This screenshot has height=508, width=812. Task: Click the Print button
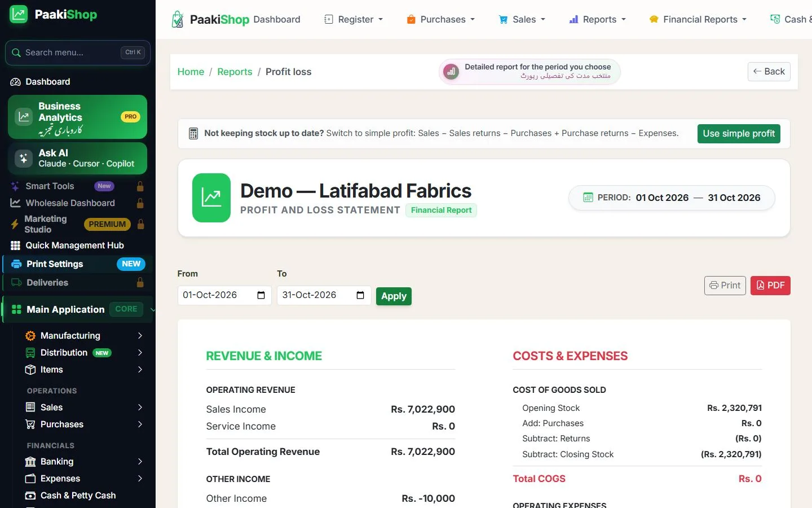tap(725, 286)
